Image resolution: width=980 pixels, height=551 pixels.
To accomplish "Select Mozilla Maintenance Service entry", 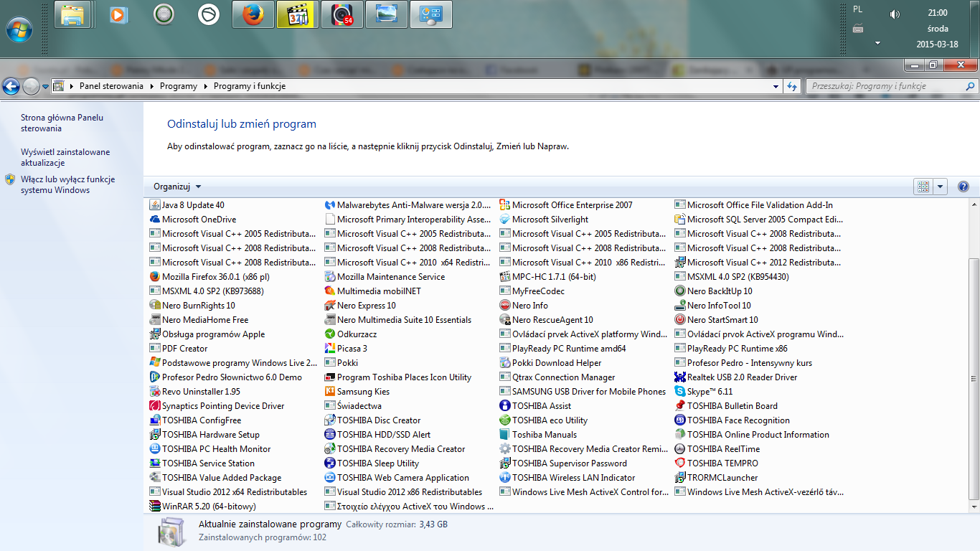I will pyautogui.click(x=385, y=277).
